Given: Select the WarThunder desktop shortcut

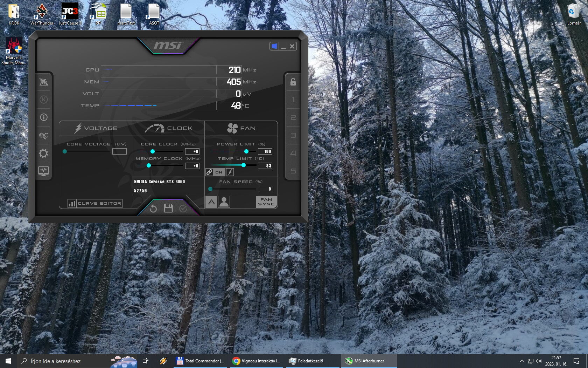Looking at the screenshot, I should [x=42, y=14].
